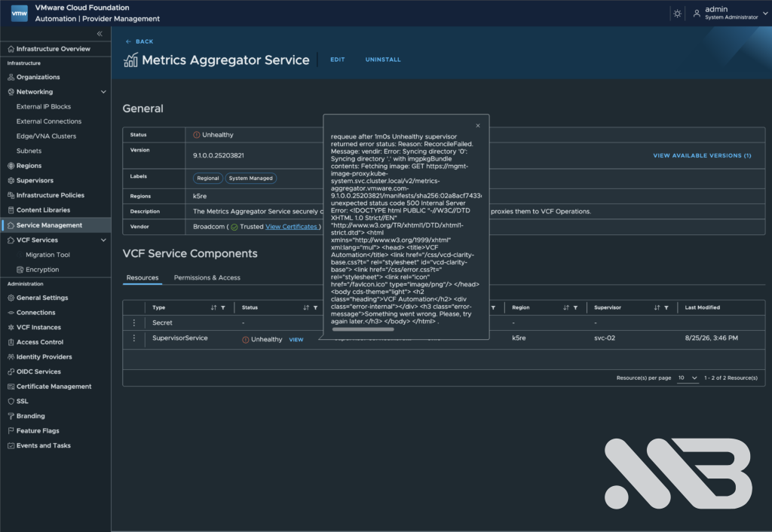
Task: Filter the Region column
Action: [575, 307]
